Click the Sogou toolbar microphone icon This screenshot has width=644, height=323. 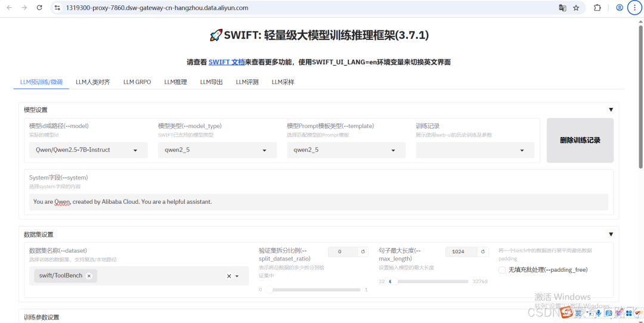[x=599, y=313]
